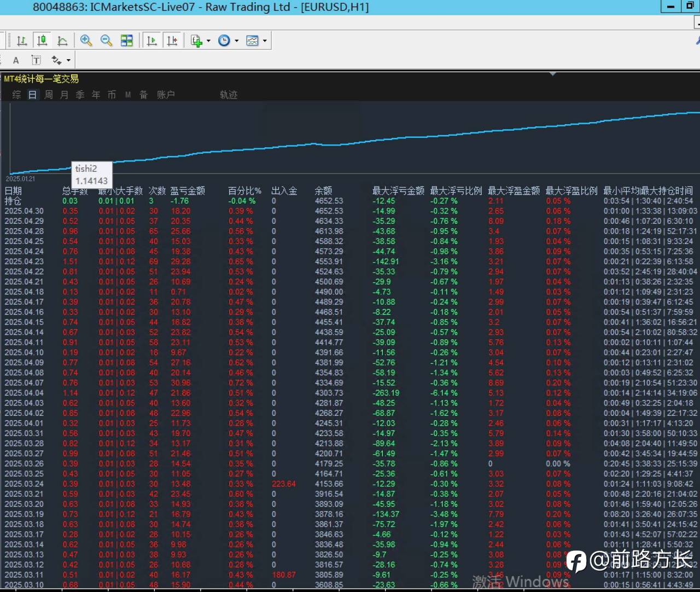Zoom in on the chart
Viewport: 700px width, 592px height.
click(86, 40)
